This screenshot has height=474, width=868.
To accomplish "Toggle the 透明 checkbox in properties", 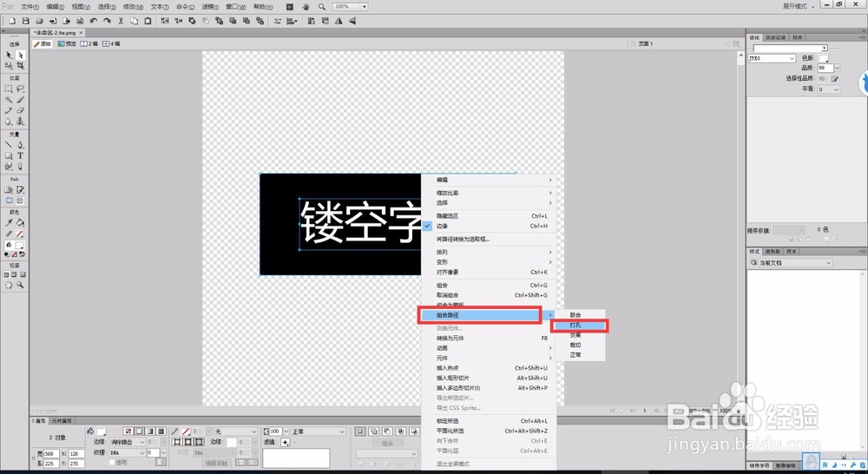I will point(112,462).
